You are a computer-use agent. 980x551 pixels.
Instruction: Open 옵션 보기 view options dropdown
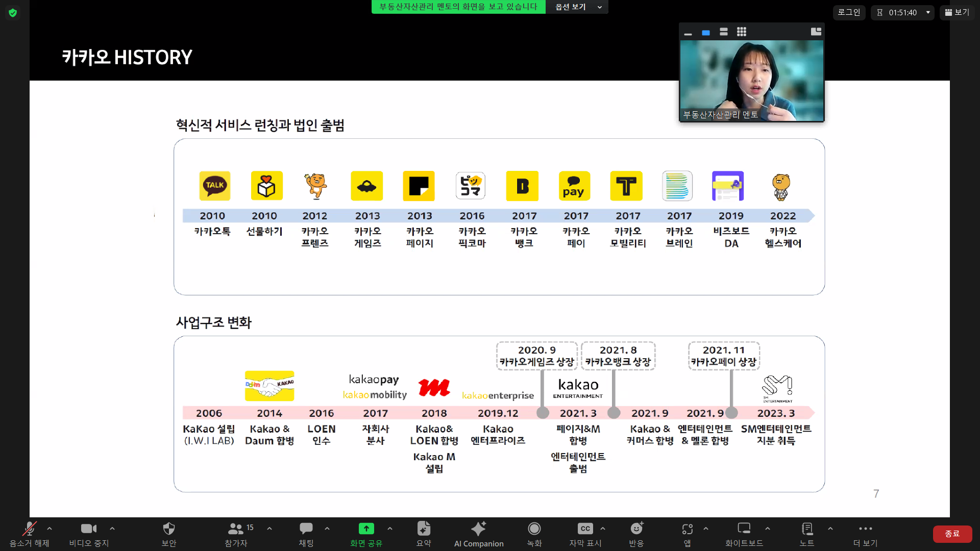click(x=577, y=7)
